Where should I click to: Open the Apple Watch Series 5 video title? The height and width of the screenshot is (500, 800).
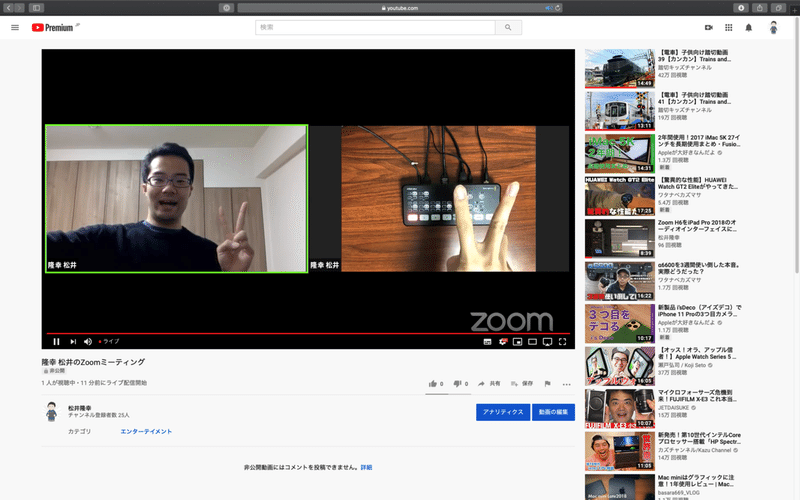coord(697,354)
